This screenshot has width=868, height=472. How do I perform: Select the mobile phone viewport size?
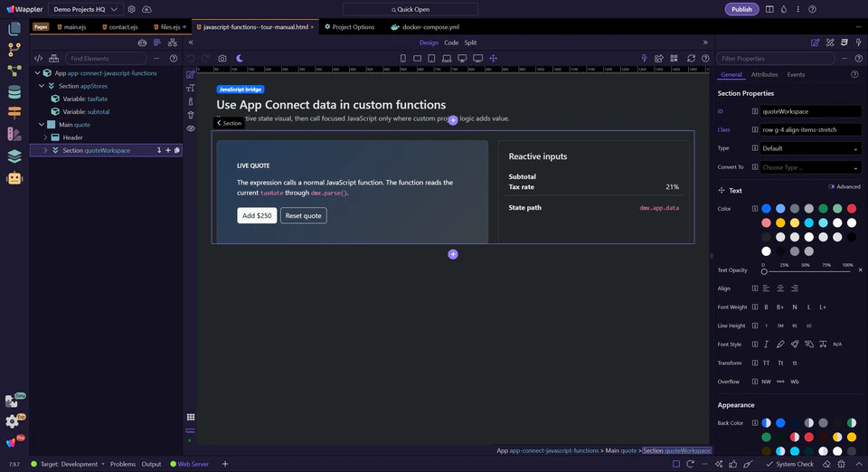pyautogui.click(x=403, y=58)
